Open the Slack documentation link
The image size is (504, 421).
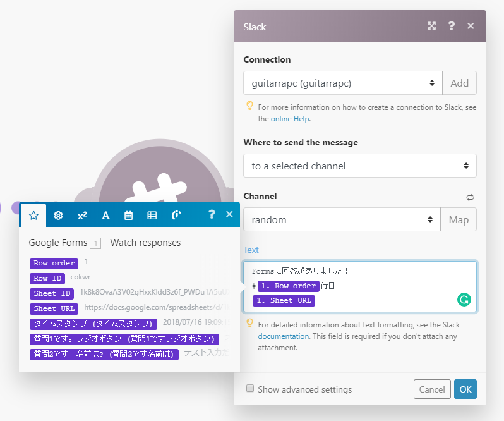point(283,336)
